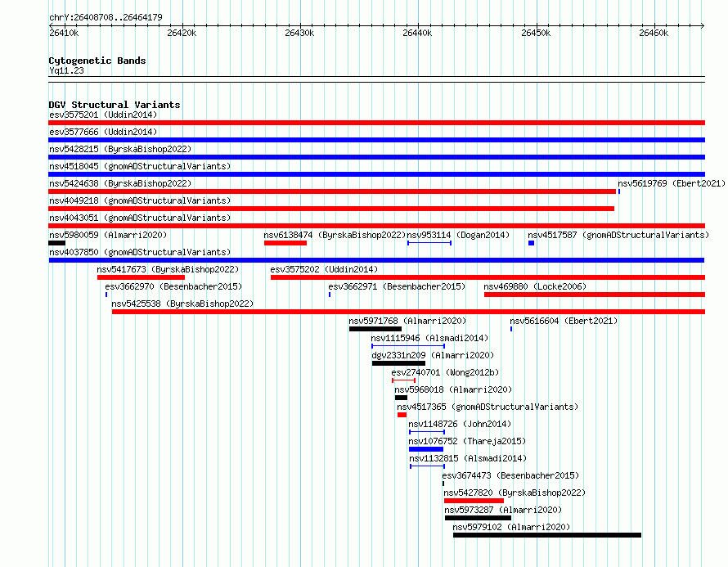Open the esv3674473 (Besenbacher2015) label
728x567 pixels.
point(510,475)
